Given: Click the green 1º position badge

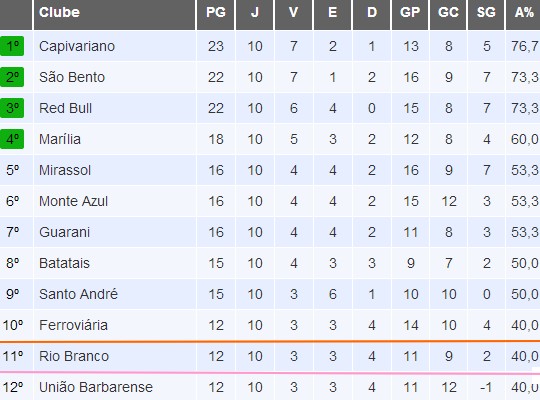Looking at the screenshot, I should pos(12,46).
